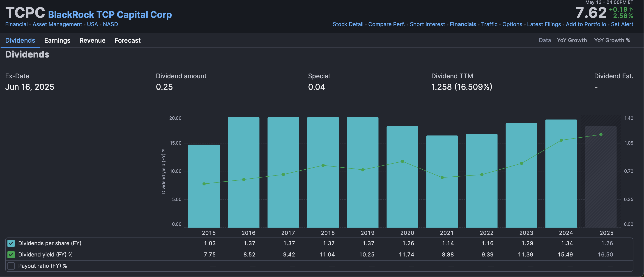This screenshot has width=644, height=277.
Task: Open the Short Interest link
Action: [x=427, y=24]
